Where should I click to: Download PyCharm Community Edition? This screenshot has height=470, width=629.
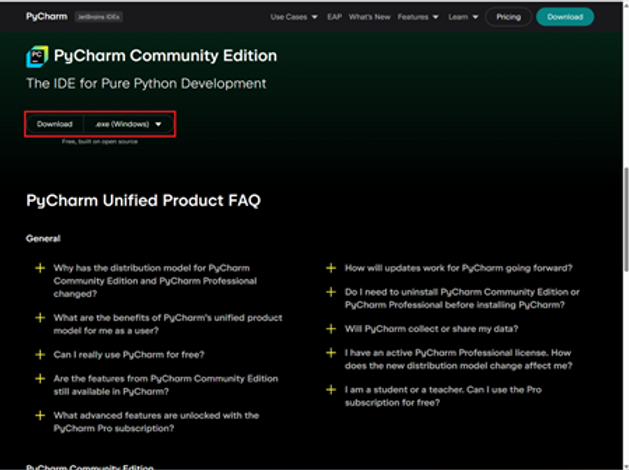tap(55, 124)
